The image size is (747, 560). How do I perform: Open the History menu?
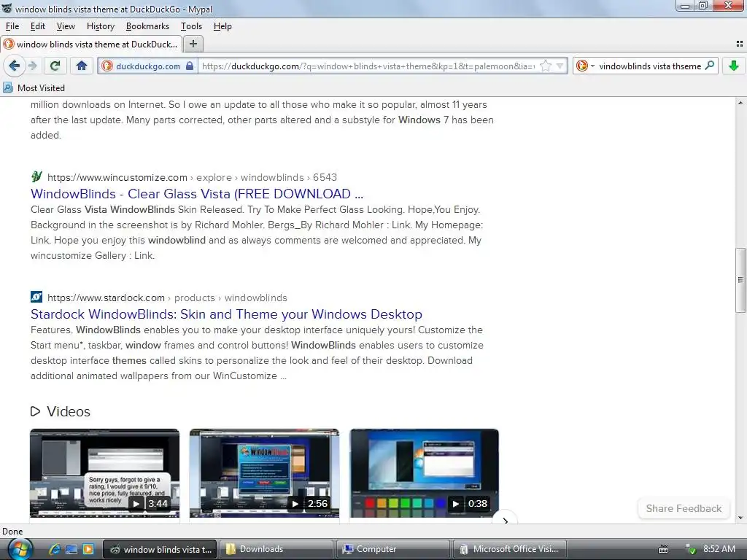tap(101, 26)
